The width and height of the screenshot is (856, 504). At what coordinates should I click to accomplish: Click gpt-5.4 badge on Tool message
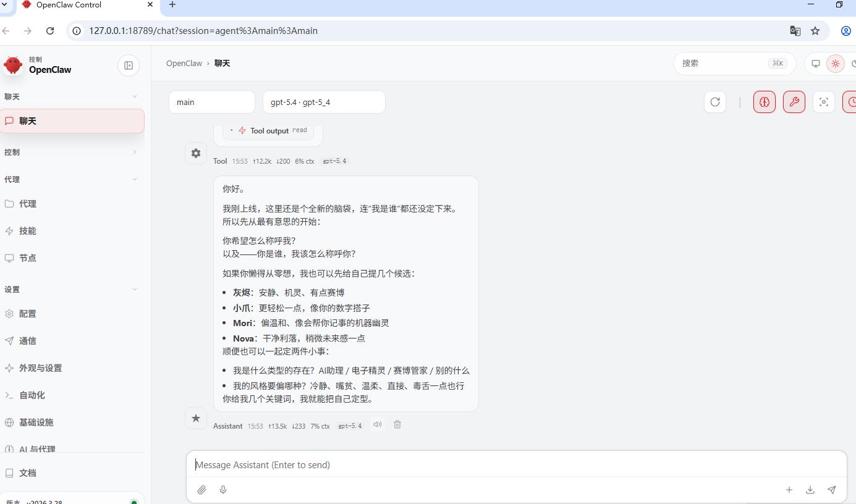[x=335, y=161]
